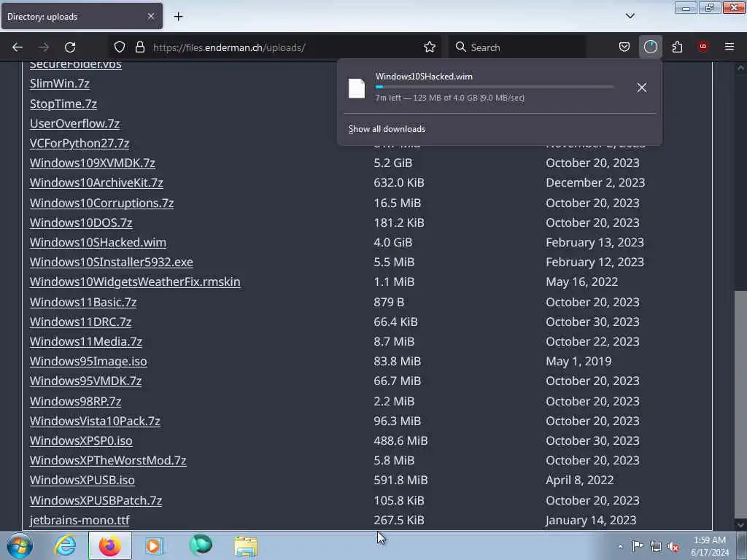
Task: Open Windows95Image.iso link
Action: point(88,361)
